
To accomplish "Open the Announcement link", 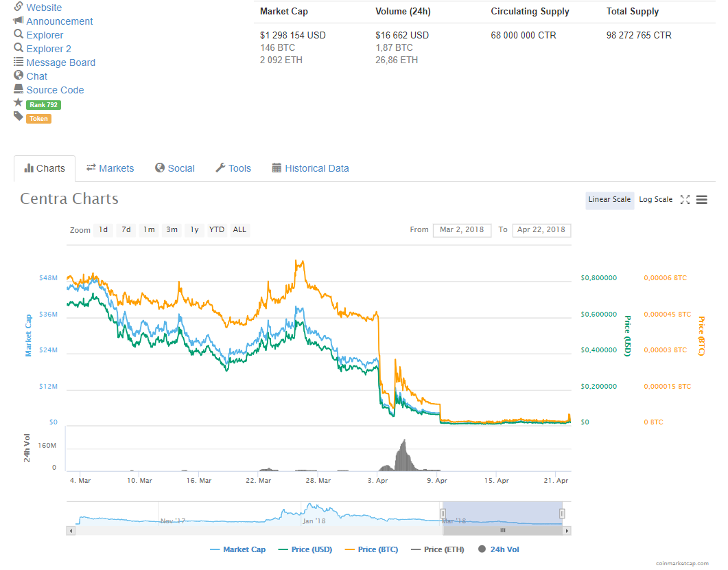I will click(x=59, y=21).
